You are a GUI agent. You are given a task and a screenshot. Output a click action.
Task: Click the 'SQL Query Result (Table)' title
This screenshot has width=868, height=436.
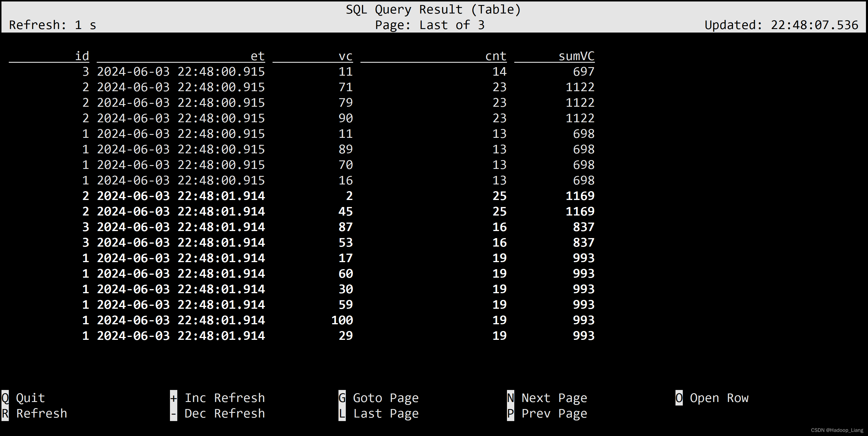[434, 9]
